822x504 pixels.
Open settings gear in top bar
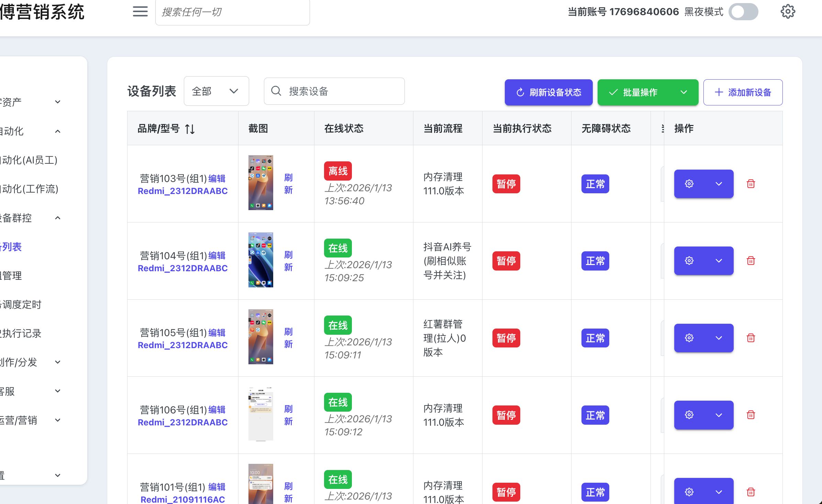788,12
